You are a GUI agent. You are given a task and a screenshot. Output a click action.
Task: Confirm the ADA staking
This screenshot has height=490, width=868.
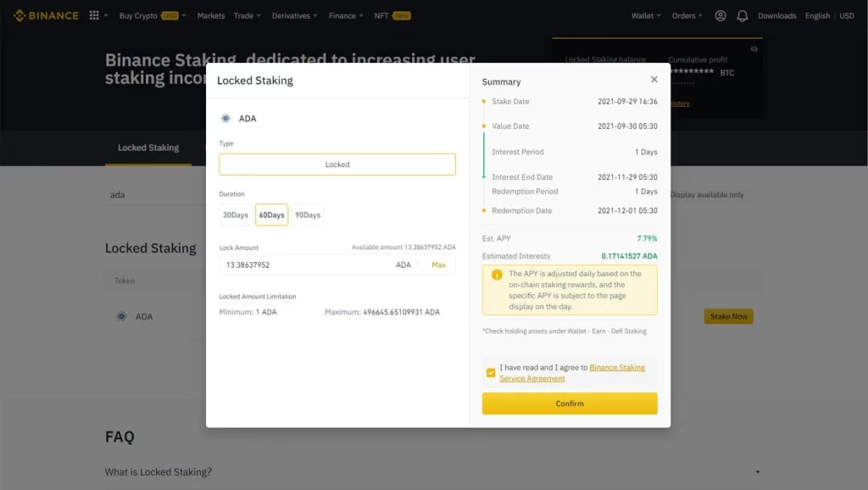(x=570, y=404)
